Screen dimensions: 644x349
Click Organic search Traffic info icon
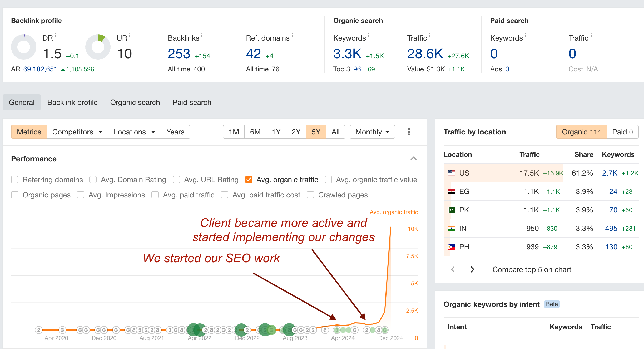pos(430,36)
